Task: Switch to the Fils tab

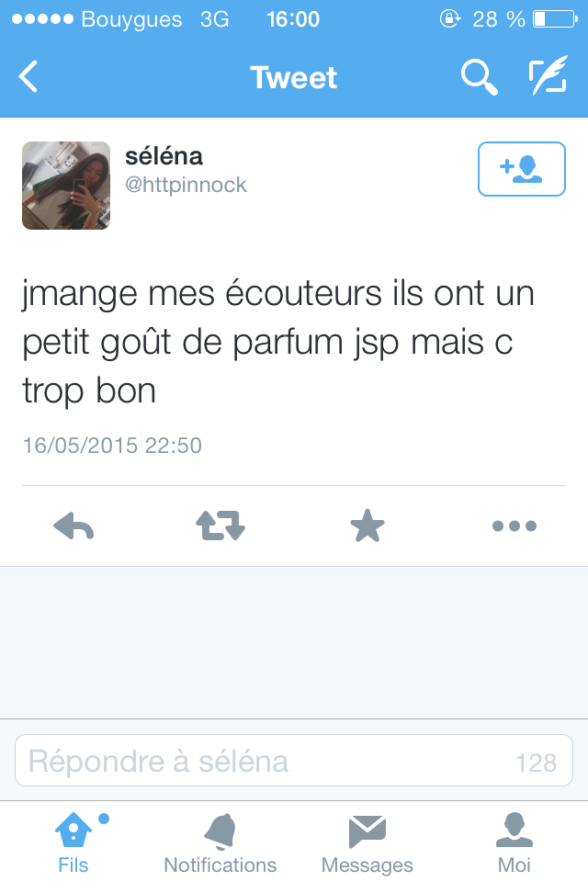Action: pos(73,842)
